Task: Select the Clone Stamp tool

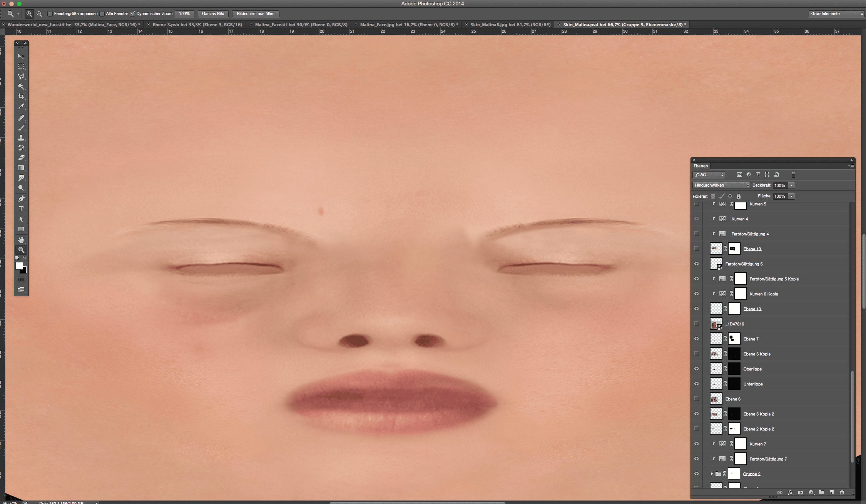Action: click(21, 138)
